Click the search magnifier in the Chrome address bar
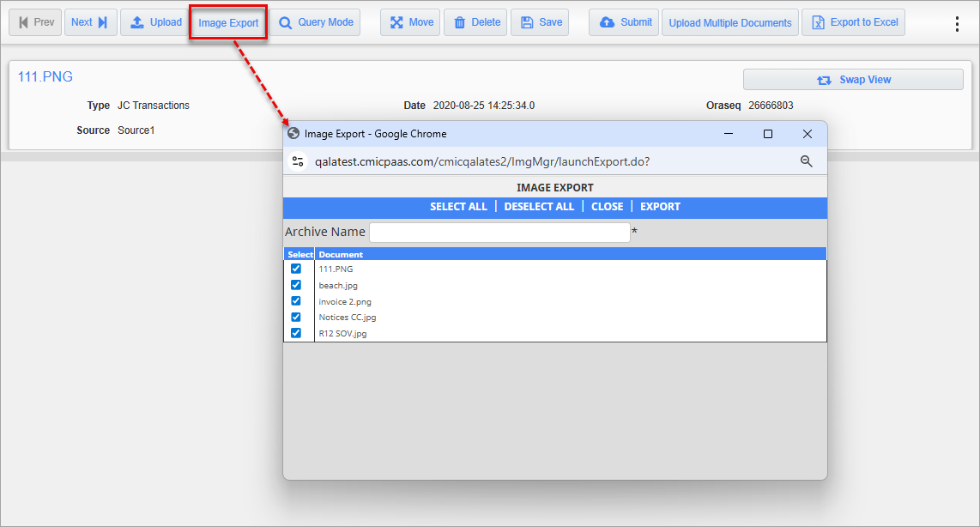Screen dimensions: 980x527 click(806, 161)
